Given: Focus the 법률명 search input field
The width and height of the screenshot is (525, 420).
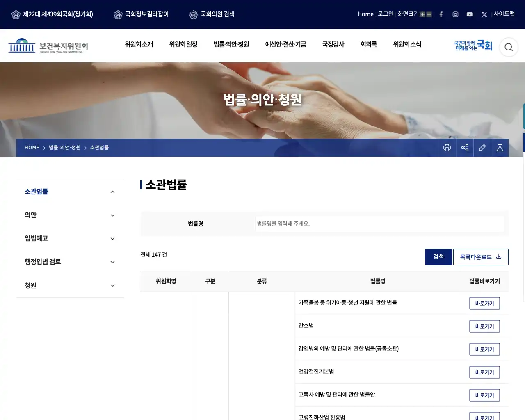Looking at the screenshot, I should pyautogui.click(x=379, y=224).
